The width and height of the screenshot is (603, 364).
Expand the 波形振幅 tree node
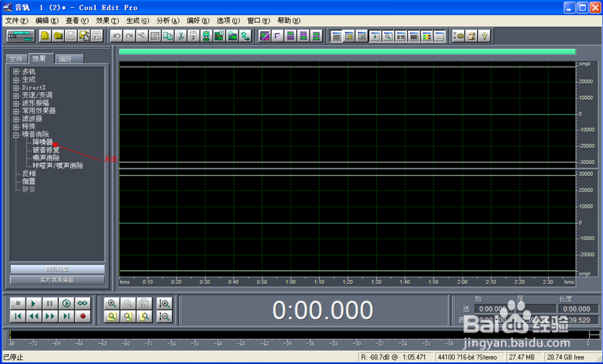tap(16, 104)
